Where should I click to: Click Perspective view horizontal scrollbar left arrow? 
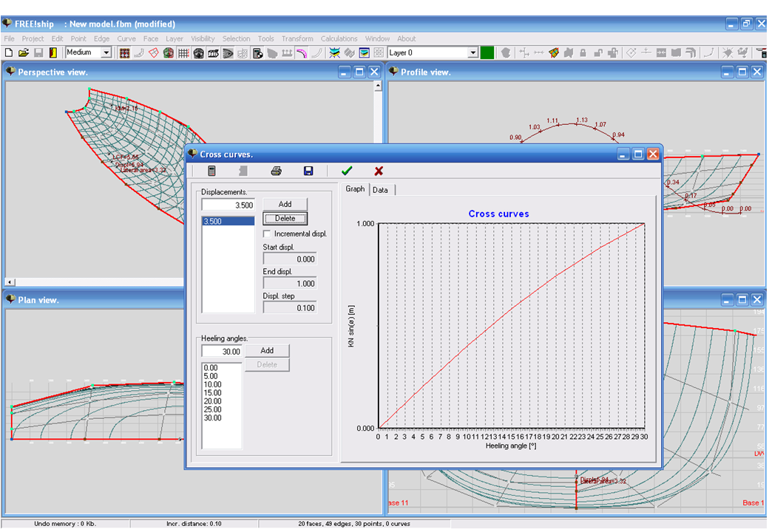[x=10, y=282]
